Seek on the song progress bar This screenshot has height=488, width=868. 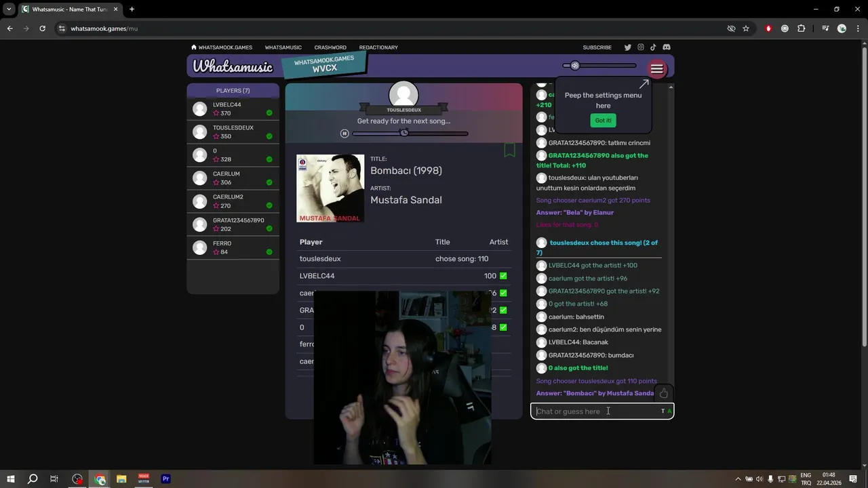pos(410,134)
